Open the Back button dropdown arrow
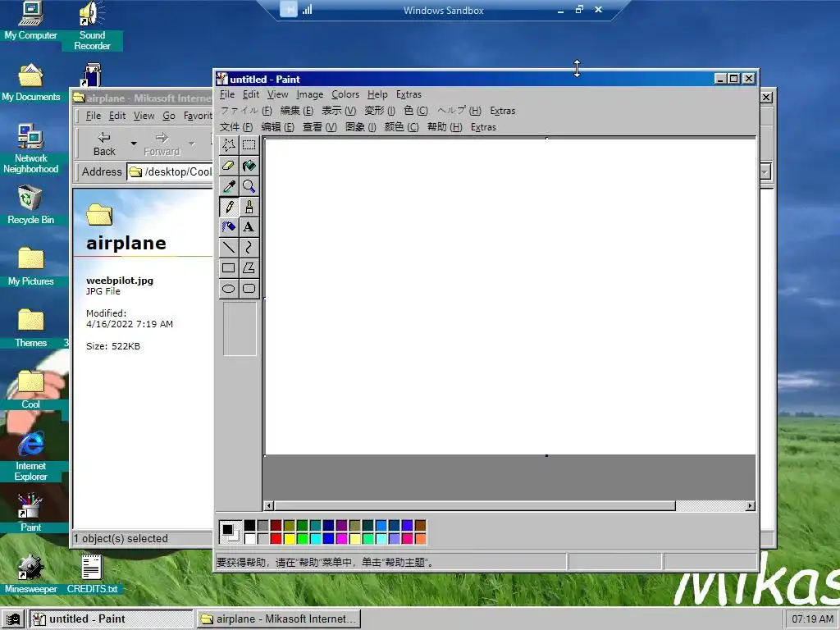 (x=134, y=143)
